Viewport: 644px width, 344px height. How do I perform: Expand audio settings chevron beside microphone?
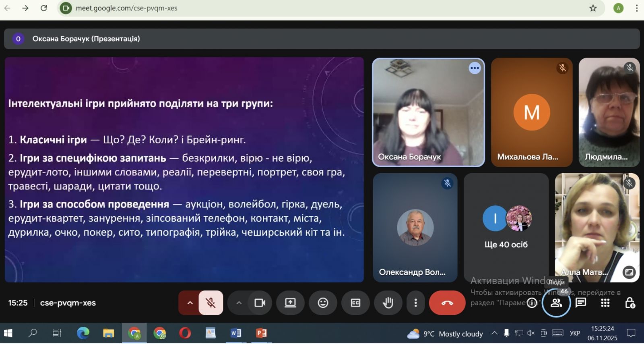pos(190,303)
